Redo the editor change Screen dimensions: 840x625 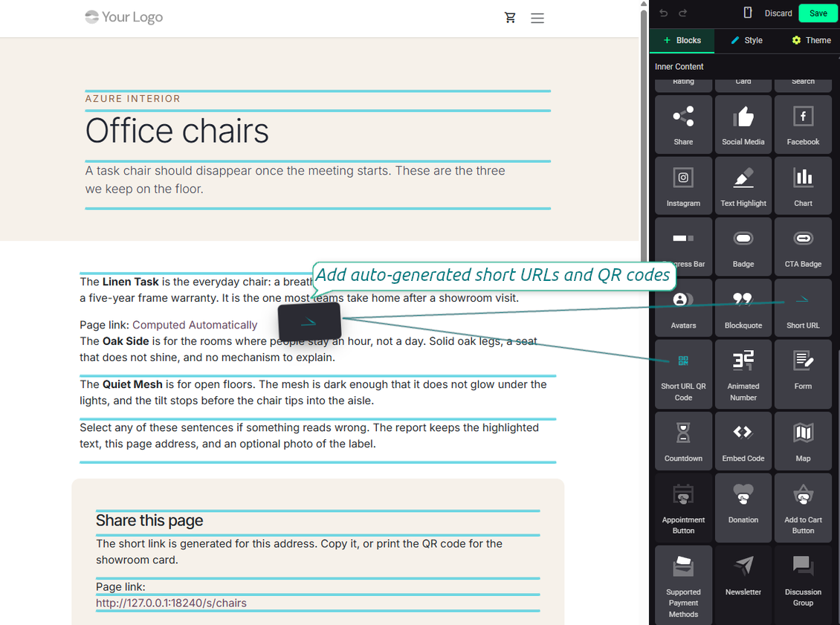pos(682,13)
